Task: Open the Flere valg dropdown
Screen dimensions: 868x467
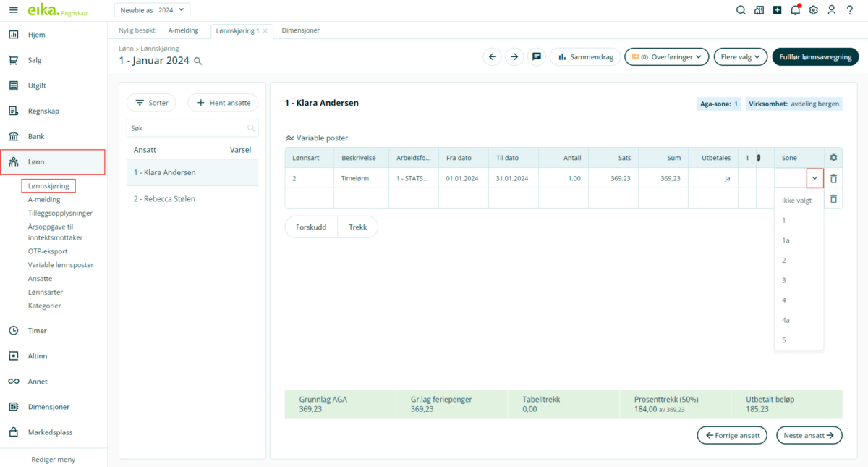Action: (x=740, y=56)
